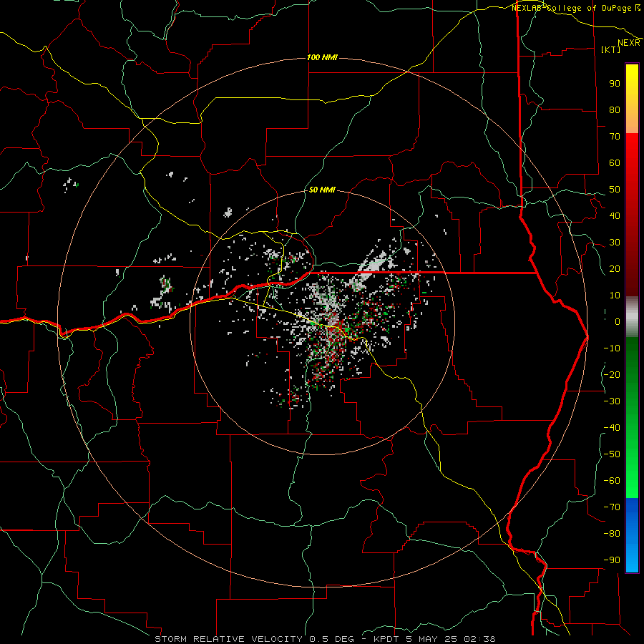Click the -20 value on the velocity scale
644x644 pixels.
(x=612, y=375)
